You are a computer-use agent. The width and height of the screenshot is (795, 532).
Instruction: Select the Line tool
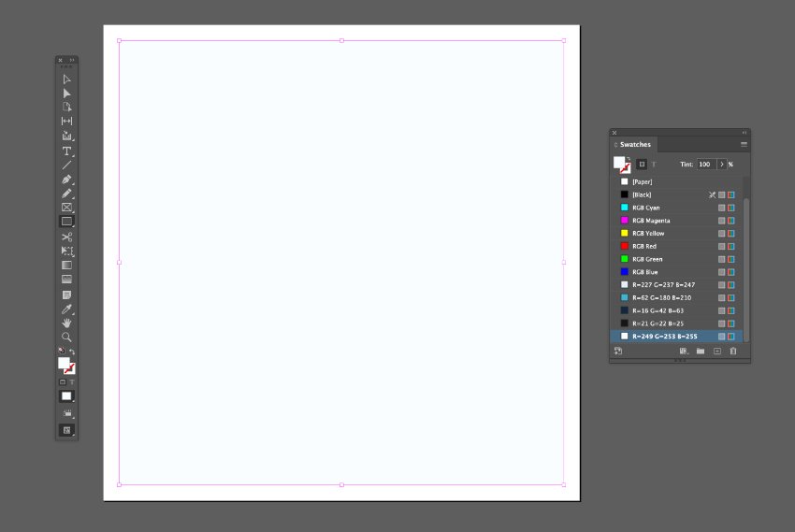click(x=66, y=165)
